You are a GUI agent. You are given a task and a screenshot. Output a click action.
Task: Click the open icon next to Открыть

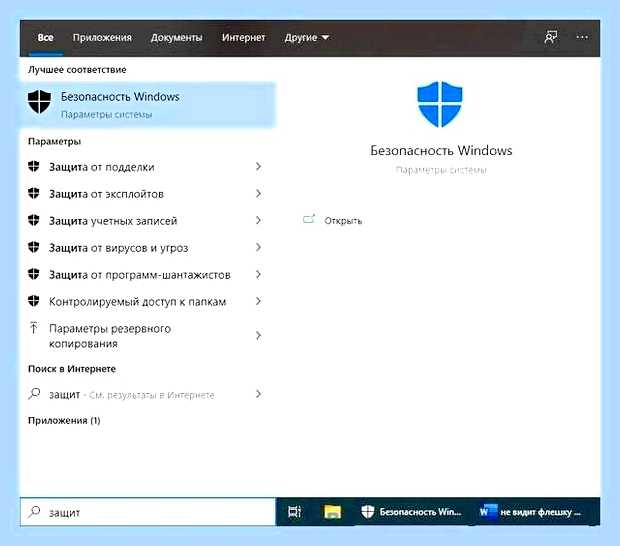[x=309, y=219]
